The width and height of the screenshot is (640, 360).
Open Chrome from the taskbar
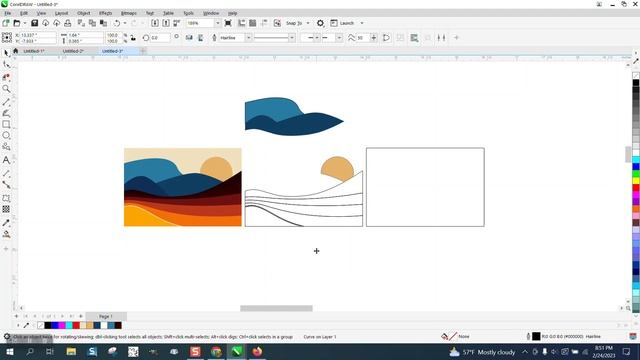pyautogui.click(x=216, y=351)
